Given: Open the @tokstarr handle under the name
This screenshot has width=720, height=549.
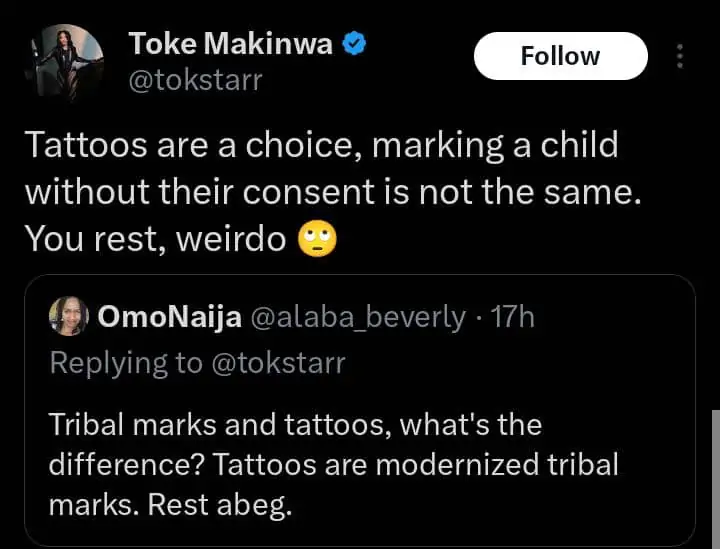Looking at the screenshot, I should [x=194, y=79].
